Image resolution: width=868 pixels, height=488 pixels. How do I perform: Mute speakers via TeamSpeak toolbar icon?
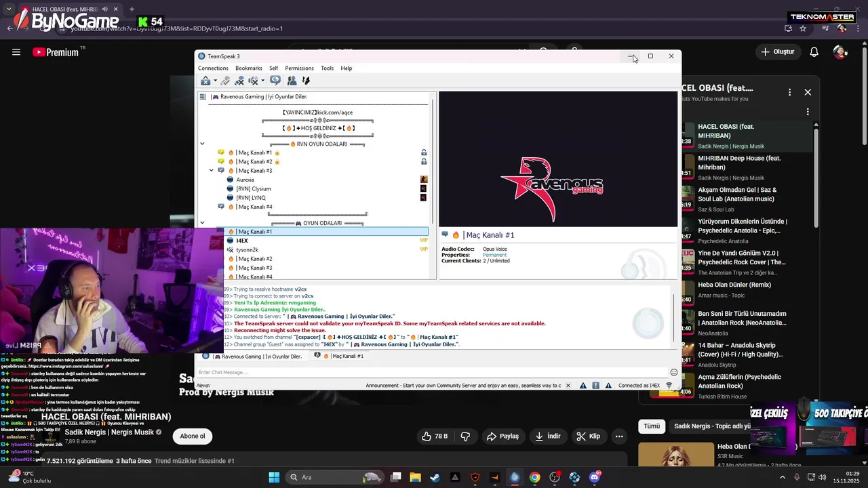click(253, 81)
